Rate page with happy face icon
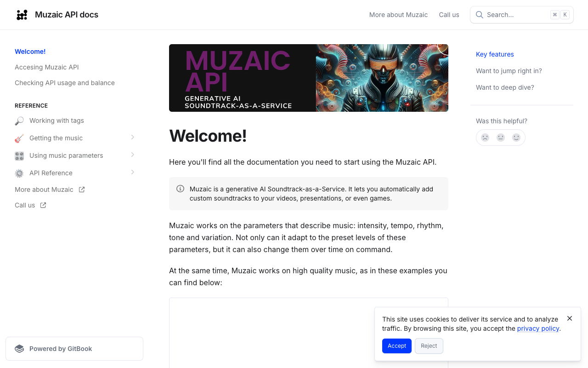Viewport: 588px width, 368px height. (516, 137)
